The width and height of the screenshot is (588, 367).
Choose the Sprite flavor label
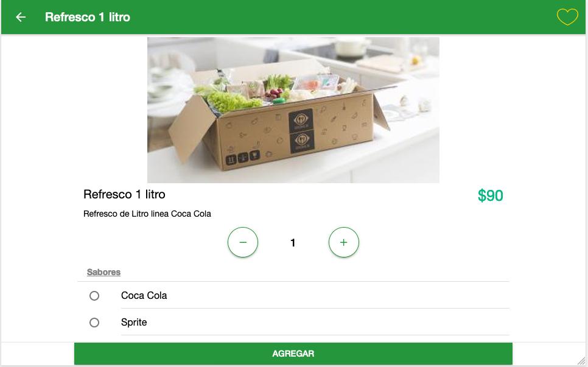[134, 323]
